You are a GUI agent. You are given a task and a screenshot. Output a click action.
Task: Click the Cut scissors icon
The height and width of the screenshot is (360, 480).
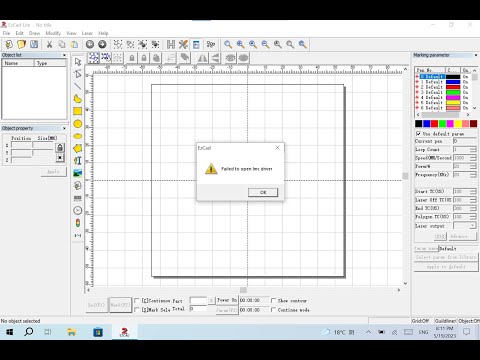pyautogui.click(x=49, y=44)
